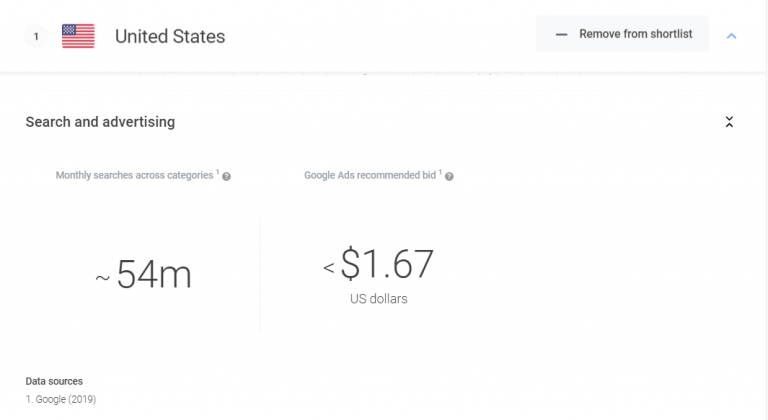Click the help icon beside Google Ads bid
Image resolution: width=768 pixels, height=420 pixels.
pyautogui.click(x=449, y=176)
